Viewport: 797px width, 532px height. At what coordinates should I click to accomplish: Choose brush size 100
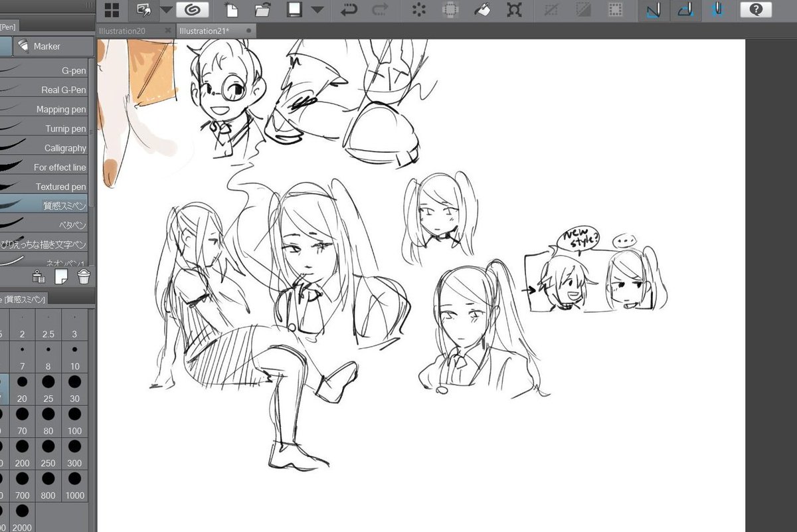(x=74, y=421)
